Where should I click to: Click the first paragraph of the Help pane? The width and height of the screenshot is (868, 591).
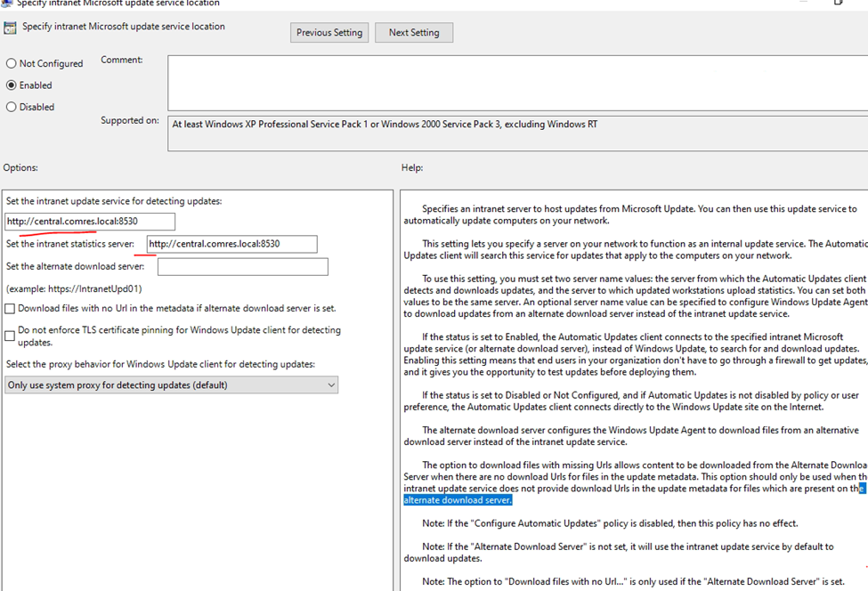(x=630, y=215)
